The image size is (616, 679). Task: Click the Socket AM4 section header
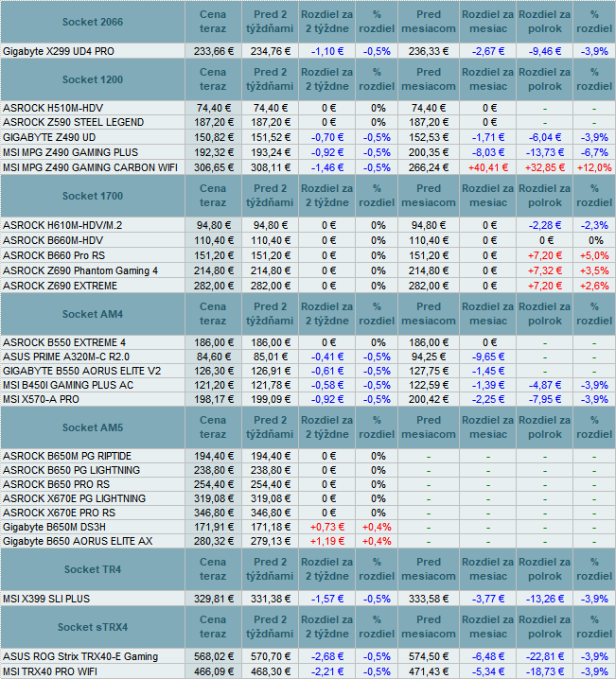pyautogui.click(x=93, y=314)
